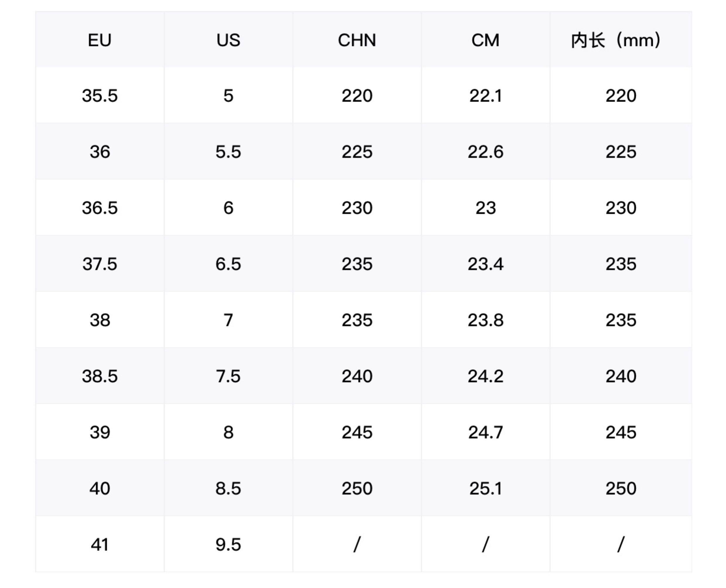726x588 pixels.
Task: Select the US column header
Action: pyautogui.click(x=228, y=40)
